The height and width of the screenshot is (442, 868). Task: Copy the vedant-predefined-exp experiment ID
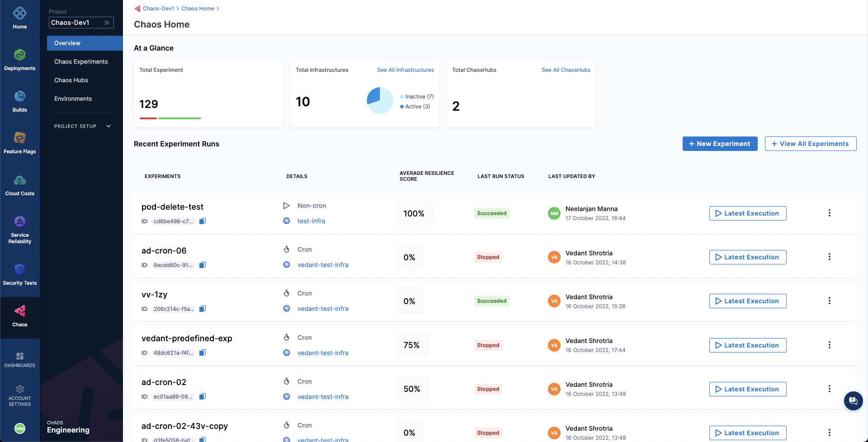tap(203, 353)
